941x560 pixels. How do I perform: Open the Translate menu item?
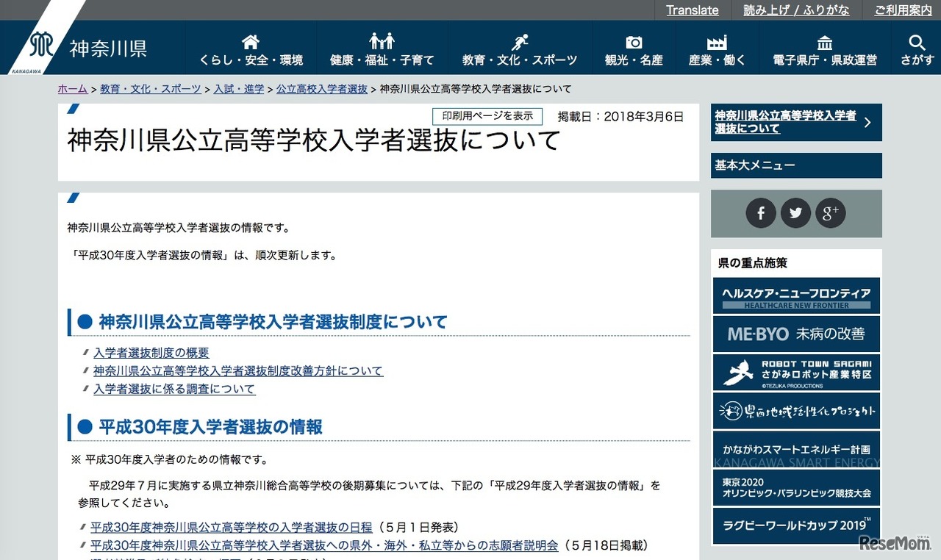692,10
